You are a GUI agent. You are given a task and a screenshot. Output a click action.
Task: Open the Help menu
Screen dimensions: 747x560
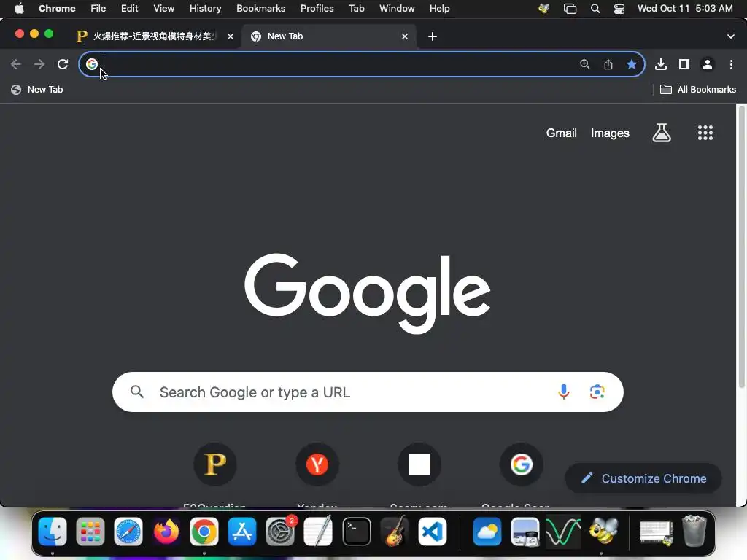click(x=439, y=9)
